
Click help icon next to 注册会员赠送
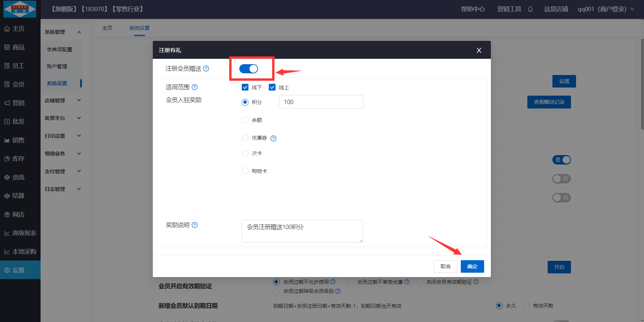[x=206, y=69]
